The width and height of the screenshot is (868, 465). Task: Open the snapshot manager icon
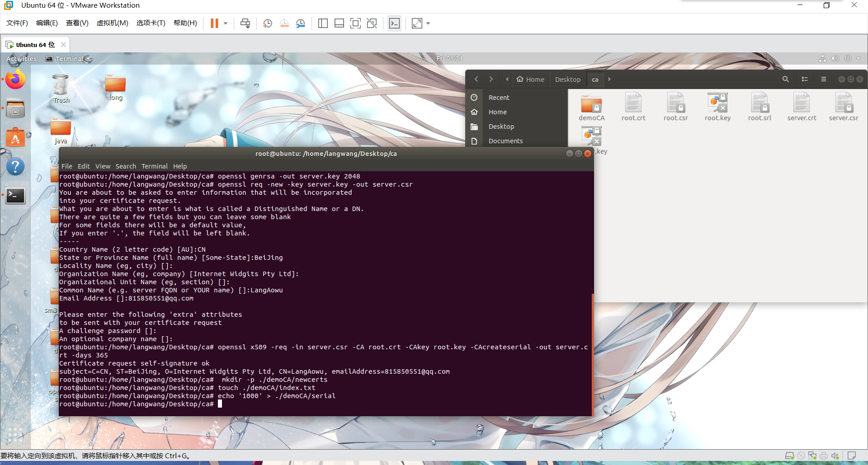point(301,23)
